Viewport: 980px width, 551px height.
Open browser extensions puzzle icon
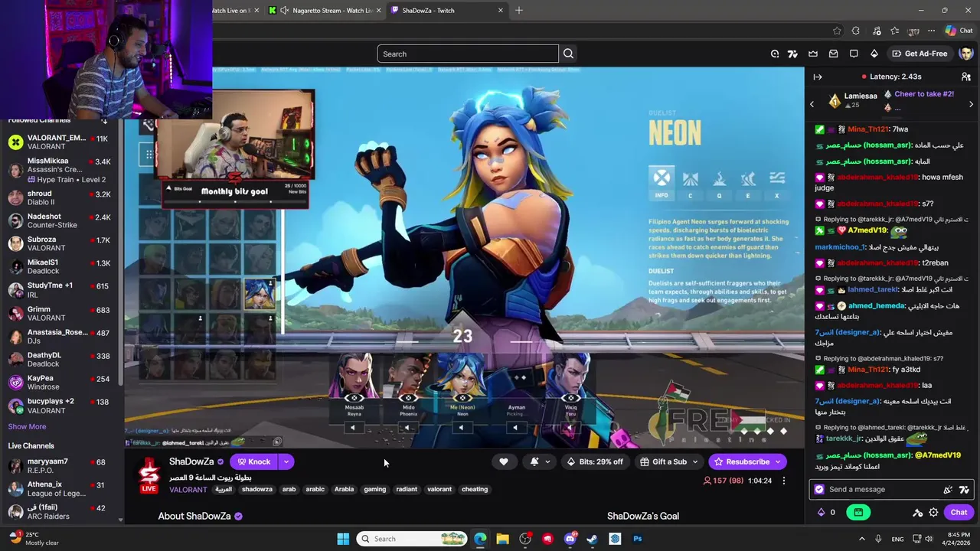(856, 31)
